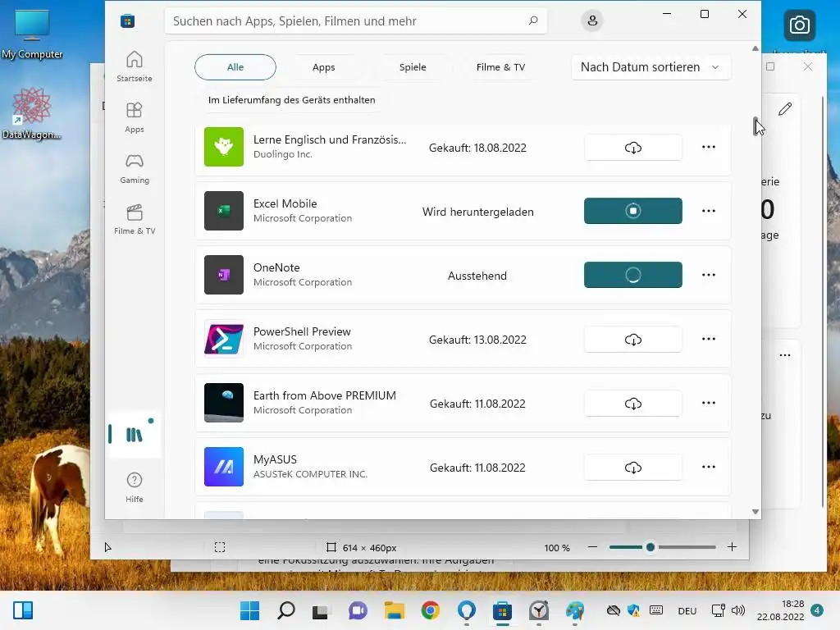Screen dimensions: 840x630
Task: Click the 'Lerne Englisch und Französis...' title
Action: click(330, 139)
